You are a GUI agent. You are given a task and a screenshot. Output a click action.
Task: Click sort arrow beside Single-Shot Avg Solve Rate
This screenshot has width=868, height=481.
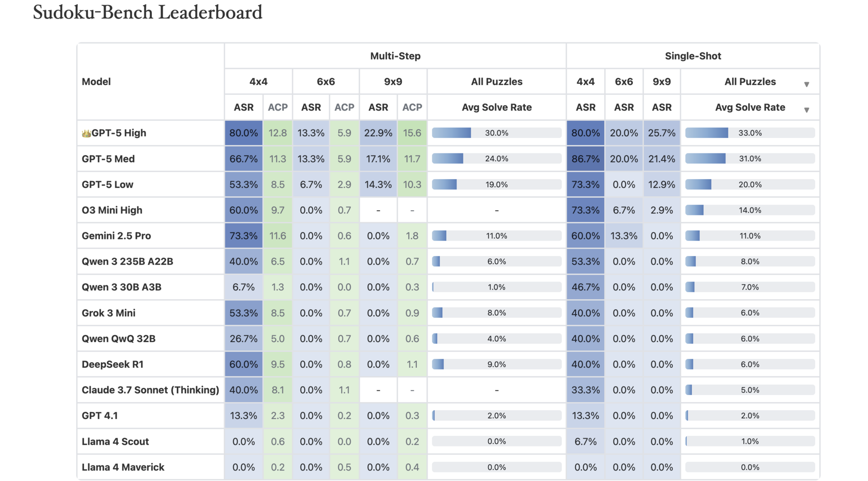pos(807,110)
